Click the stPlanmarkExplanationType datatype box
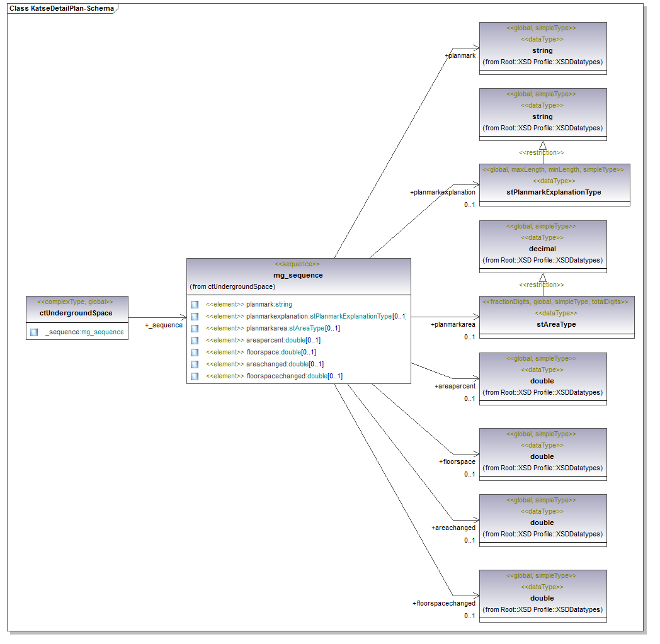Image resolution: width=660 pixels, height=644 pixels. 554,192
